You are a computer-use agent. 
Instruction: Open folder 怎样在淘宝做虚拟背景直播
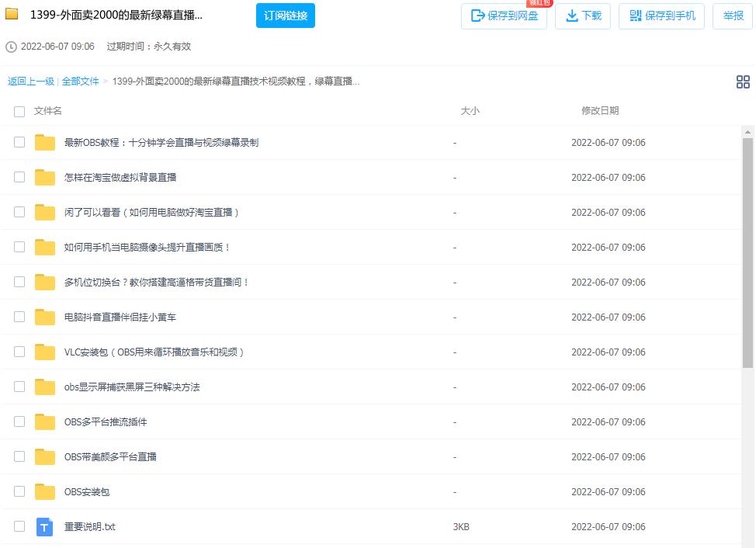click(120, 178)
